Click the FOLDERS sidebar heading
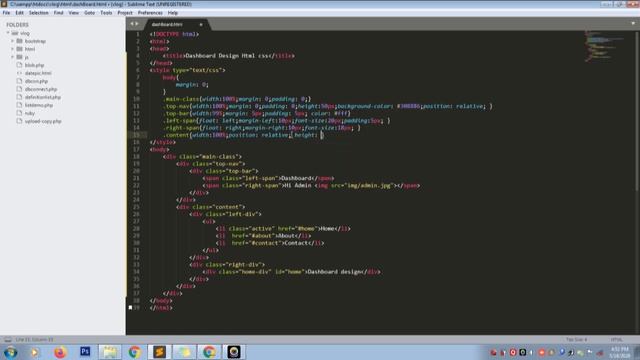640x360 pixels. pyautogui.click(x=17, y=25)
